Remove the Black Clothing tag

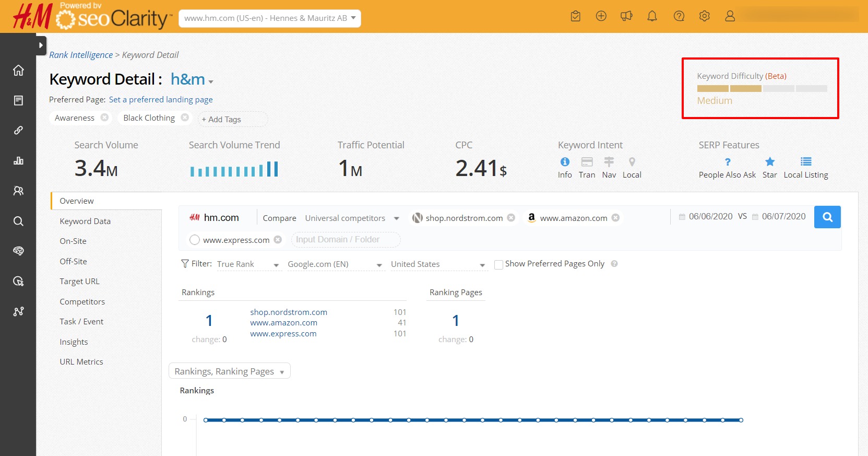pyautogui.click(x=185, y=118)
